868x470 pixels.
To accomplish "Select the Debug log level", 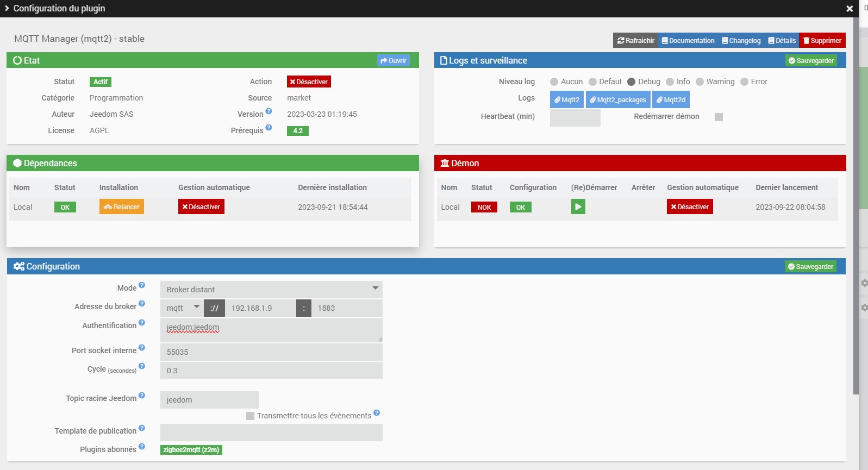I will coord(631,82).
